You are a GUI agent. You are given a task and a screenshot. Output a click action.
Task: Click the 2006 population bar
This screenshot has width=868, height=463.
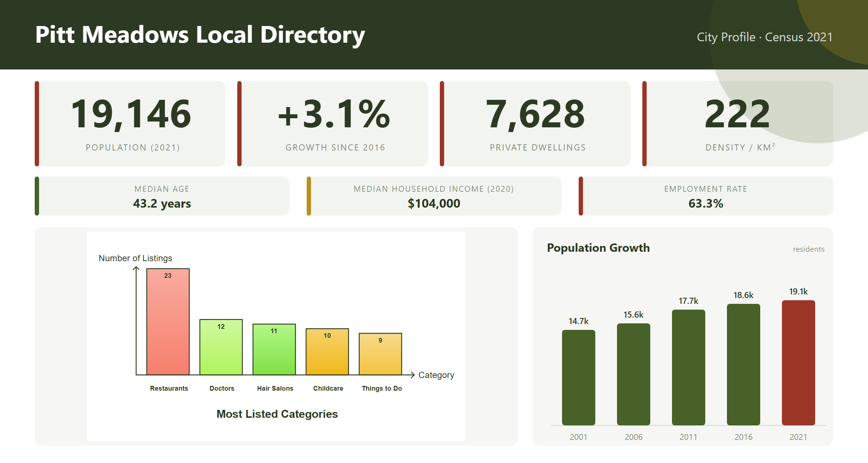[633, 374]
